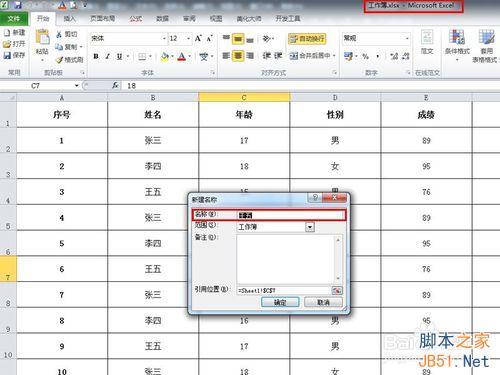Viewport: 500px width, 375px height.
Task: Click the 剪切 cut icon
Action: pos(59,34)
